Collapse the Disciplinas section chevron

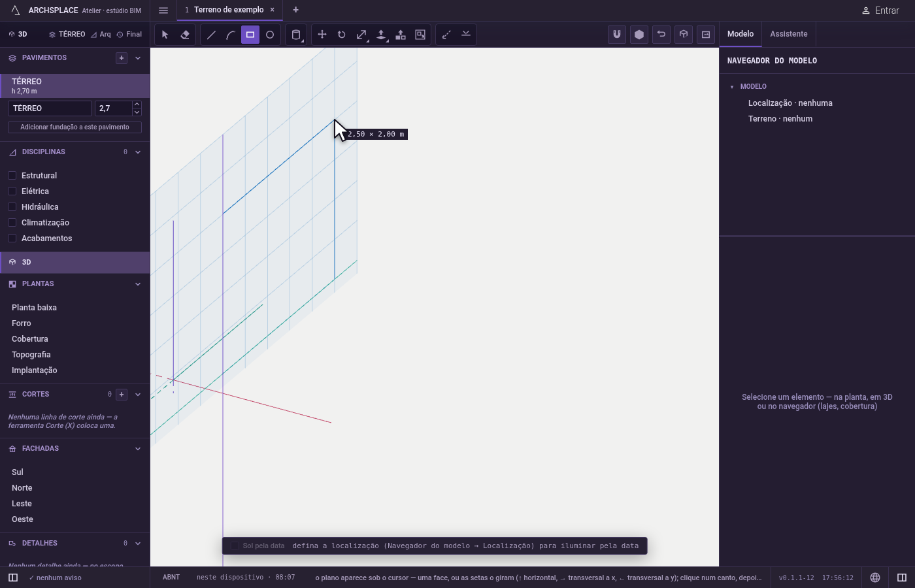138,152
